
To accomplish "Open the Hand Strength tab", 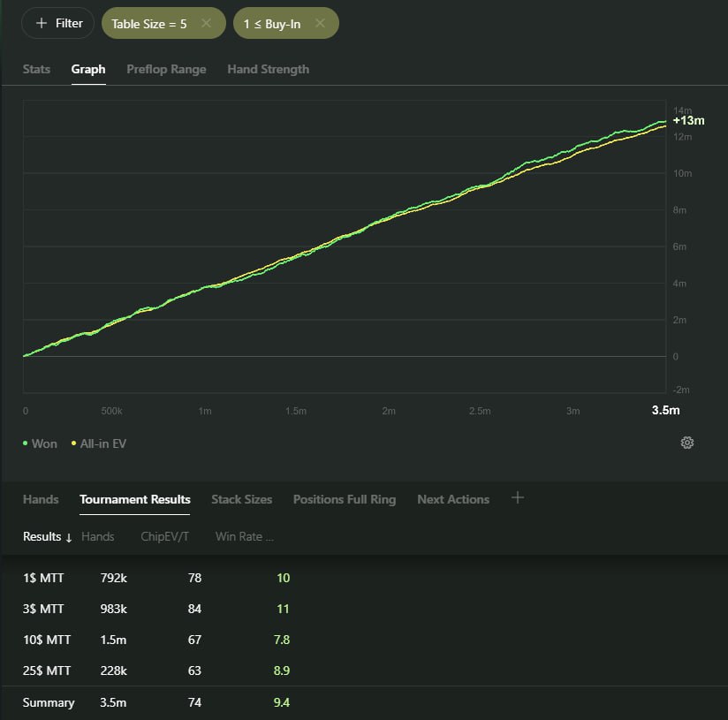I will [x=268, y=69].
